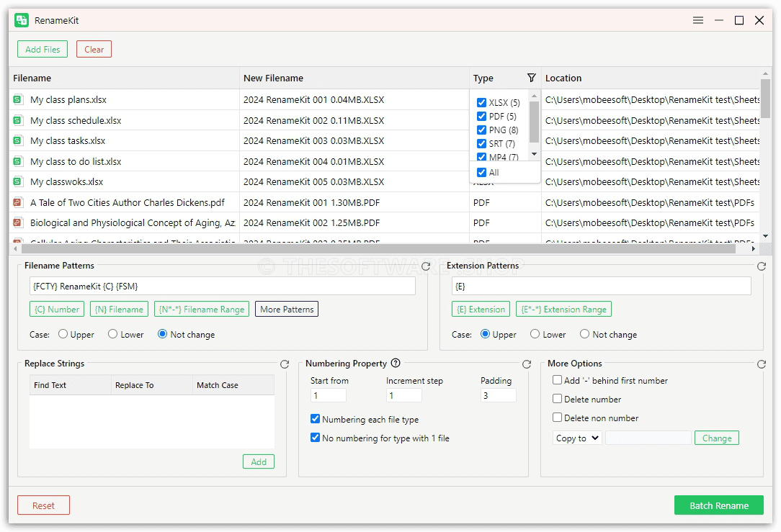Reset Numbering Property with its refresh icon
Image resolution: width=781 pixels, height=532 pixels.
point(527,364)
